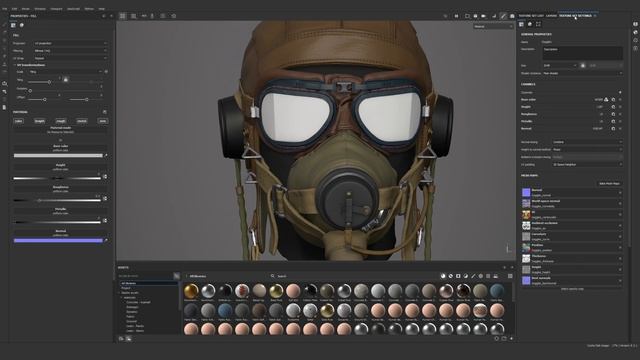
Task: Open the UV Wrap dropdown
Action: point(70,58)
